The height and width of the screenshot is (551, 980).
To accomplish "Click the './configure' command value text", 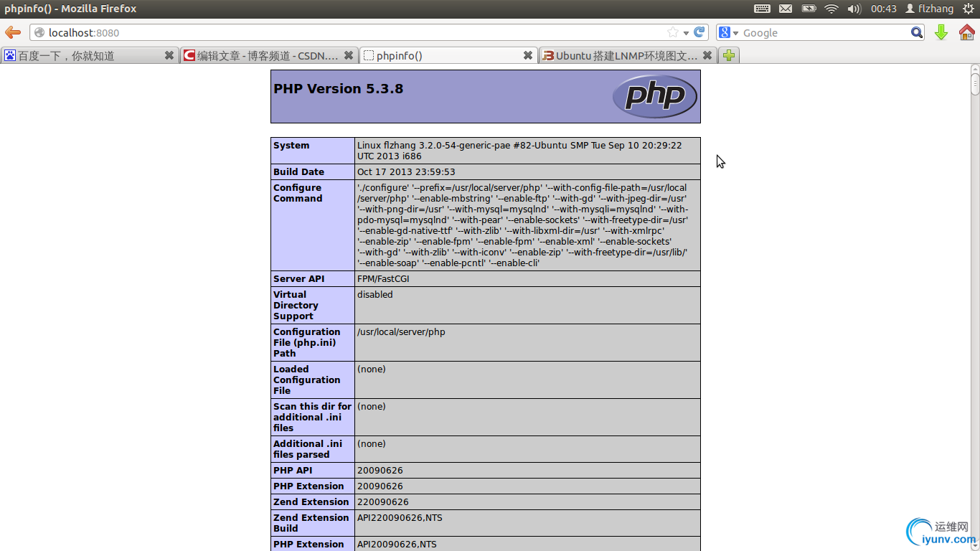I will [x=523, y=225].
